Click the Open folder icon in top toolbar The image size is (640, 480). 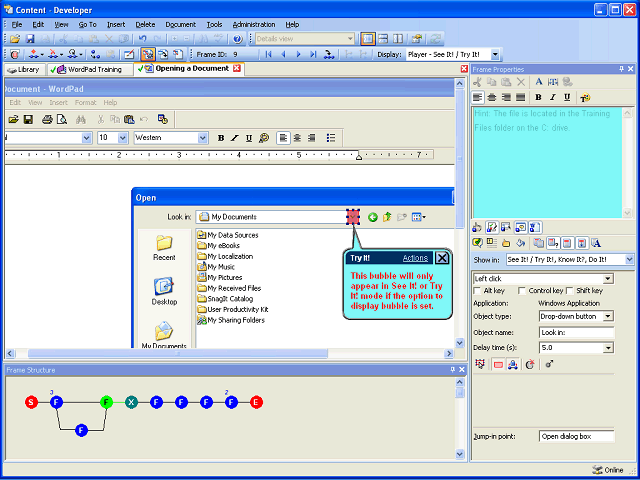(x=15, y=39)
